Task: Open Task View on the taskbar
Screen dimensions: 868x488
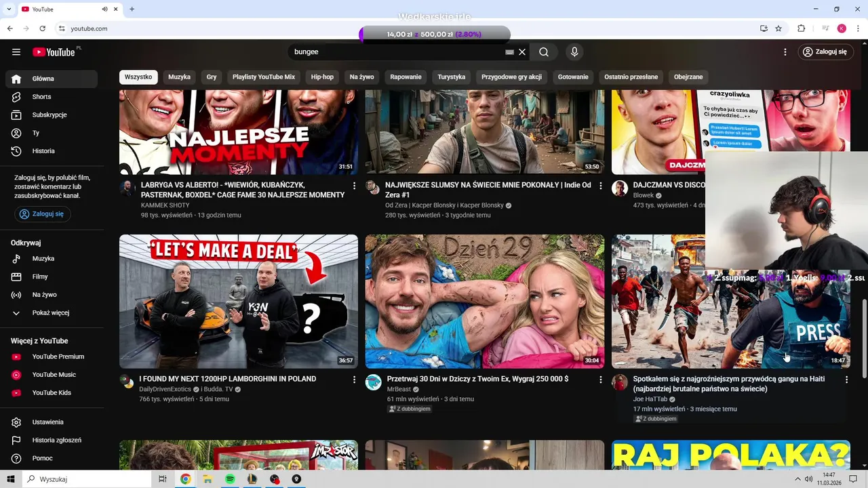Action: point(163,479)
